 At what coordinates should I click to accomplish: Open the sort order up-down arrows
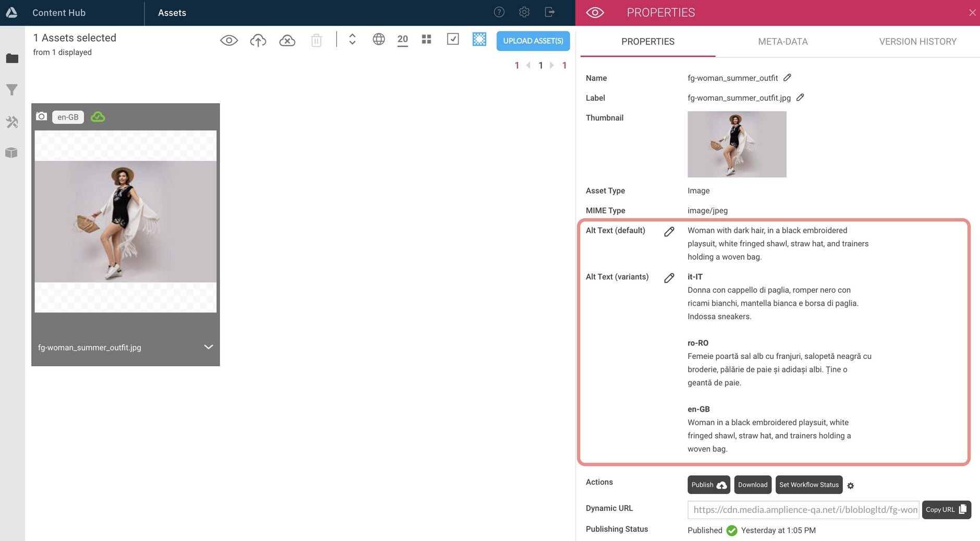coord(352,40)
